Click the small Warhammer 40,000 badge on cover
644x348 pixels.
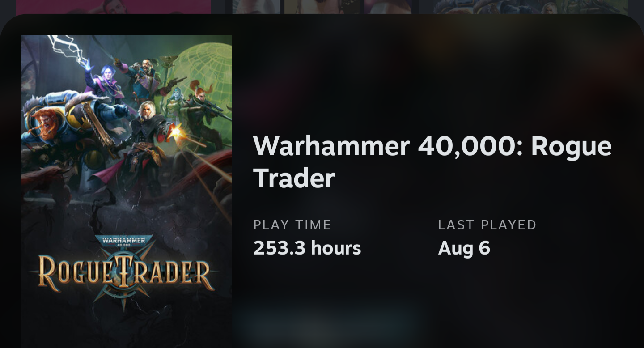pos(123,242)
